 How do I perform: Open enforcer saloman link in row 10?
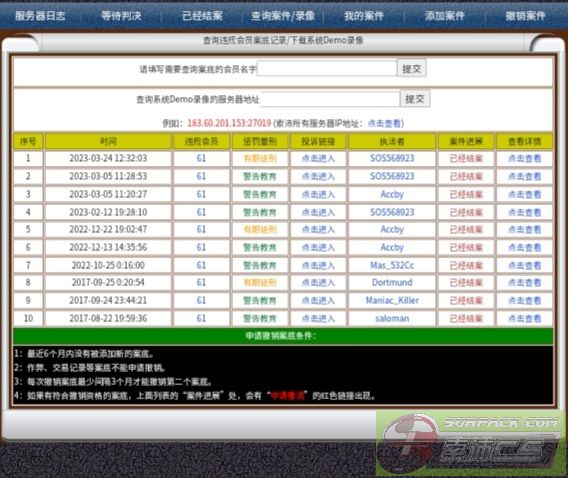[x=392, y=318]
